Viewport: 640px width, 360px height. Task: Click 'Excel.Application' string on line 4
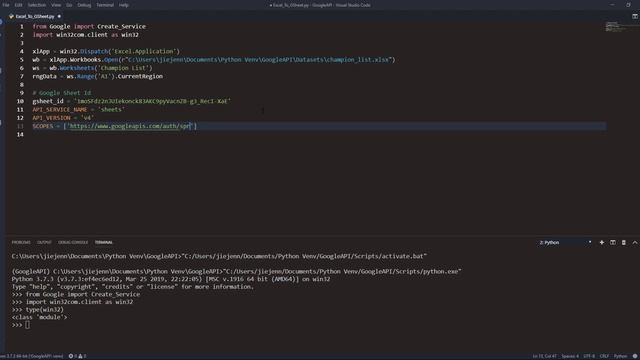click(144, 51)
